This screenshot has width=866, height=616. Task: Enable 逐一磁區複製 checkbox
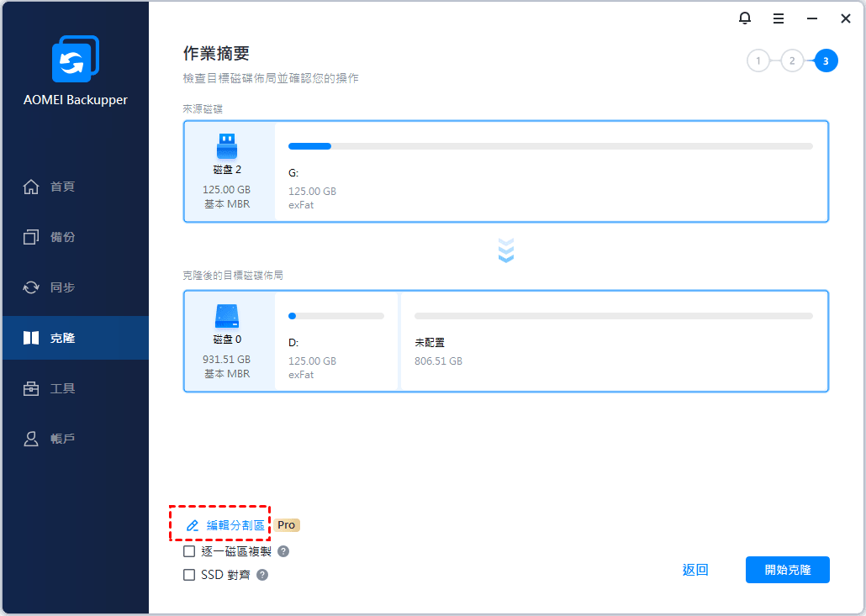(189, 550)
